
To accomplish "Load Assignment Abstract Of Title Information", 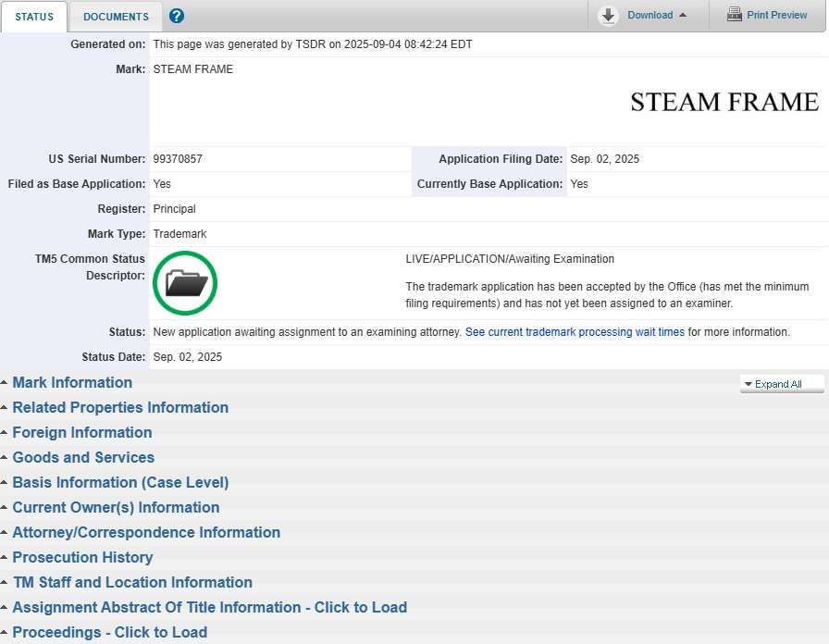I will tap(209, 608).
